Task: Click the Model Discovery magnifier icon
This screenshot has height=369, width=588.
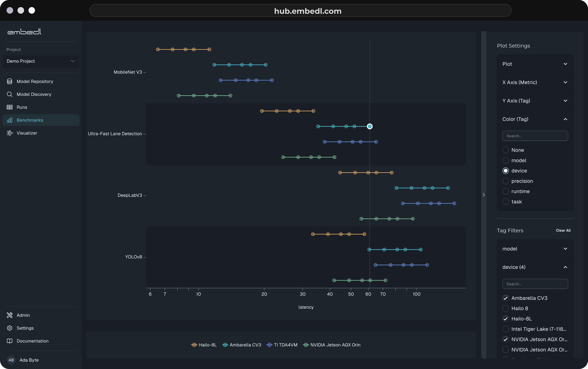Action: (x=9, y=94)
